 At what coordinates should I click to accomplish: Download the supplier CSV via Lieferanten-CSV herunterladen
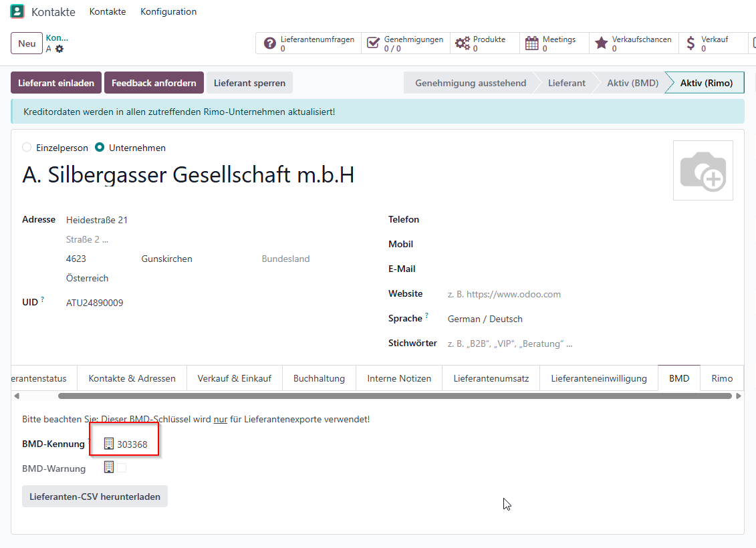(95, 497)
